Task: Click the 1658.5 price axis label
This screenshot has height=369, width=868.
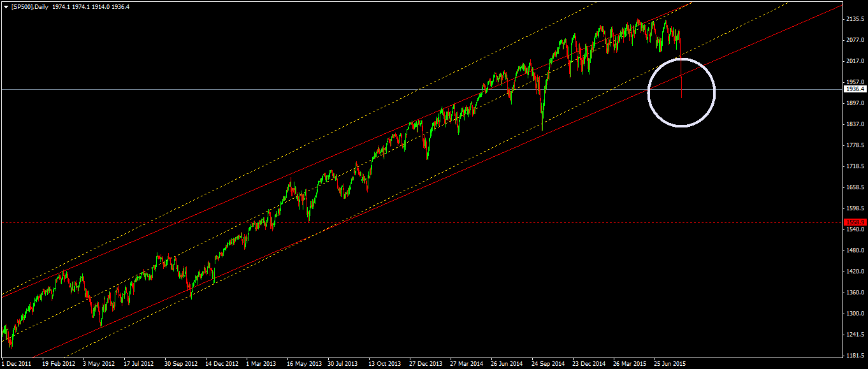Action: pyautogui.click(x=855, y=187)
